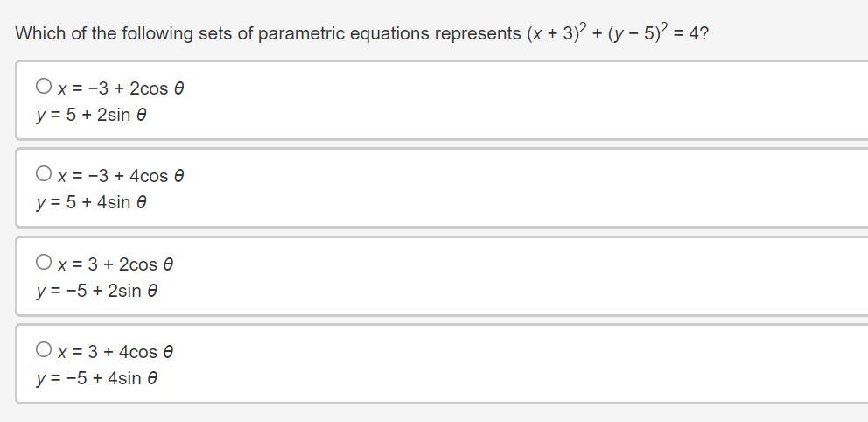Click empty space in the second answer card
868x422 pixels.
525,188
